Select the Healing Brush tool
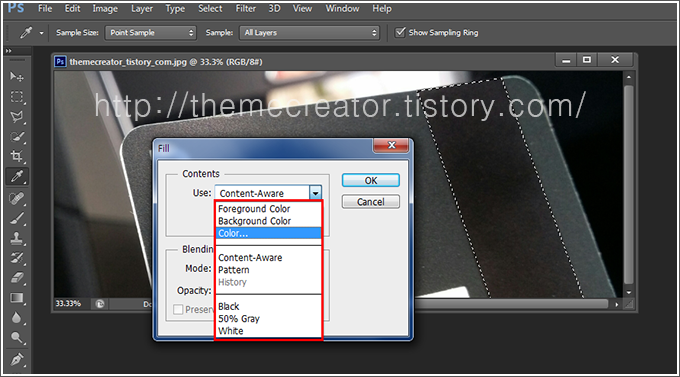Screen dimensions: 680x377 (17, 198)
